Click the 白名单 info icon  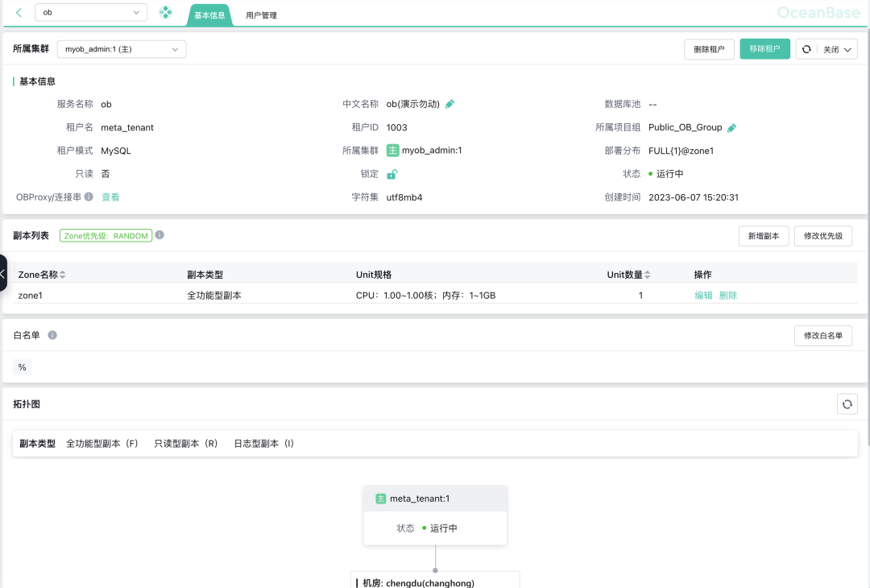(52, 335)
